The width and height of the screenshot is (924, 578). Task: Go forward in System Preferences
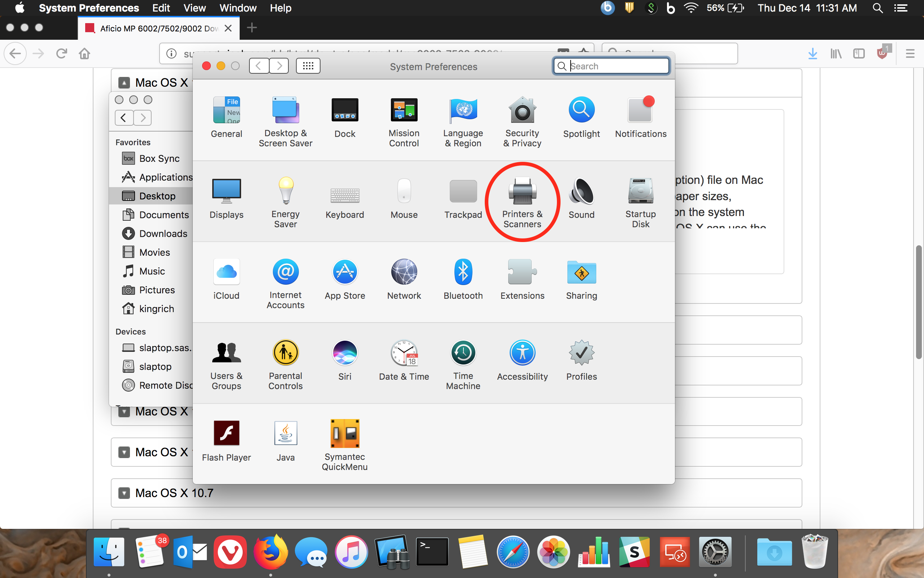tap(279, 66)
